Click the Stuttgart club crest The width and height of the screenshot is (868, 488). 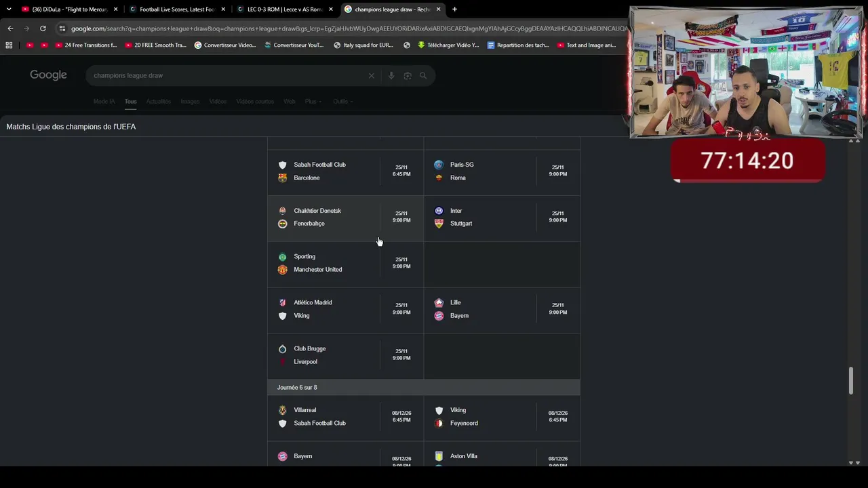point(439,224)
